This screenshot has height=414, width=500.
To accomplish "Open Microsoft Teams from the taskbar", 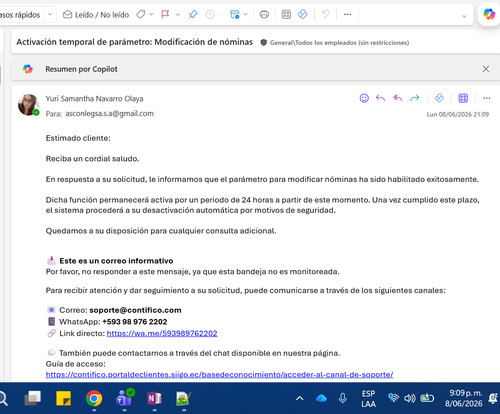I will point(124,398).
